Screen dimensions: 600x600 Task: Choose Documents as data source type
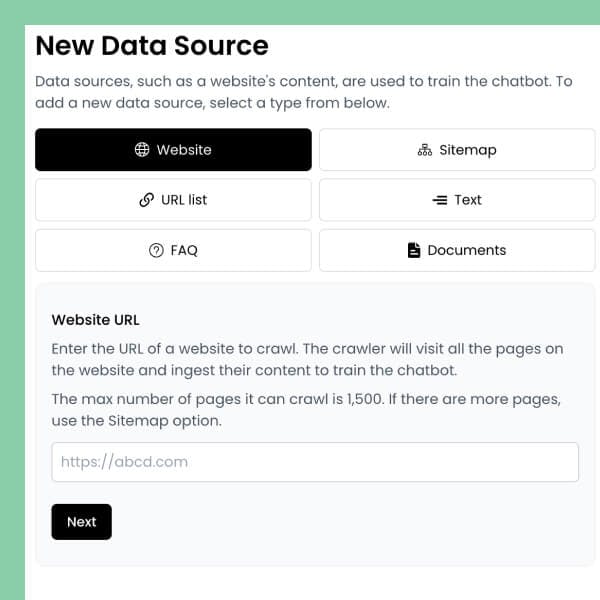click(457, 250)
